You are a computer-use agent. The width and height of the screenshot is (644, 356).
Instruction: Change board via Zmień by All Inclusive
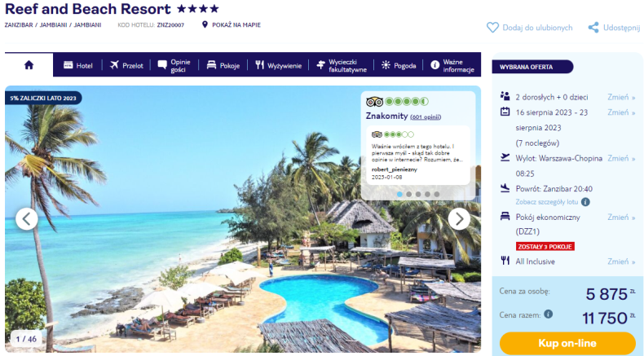621,262
